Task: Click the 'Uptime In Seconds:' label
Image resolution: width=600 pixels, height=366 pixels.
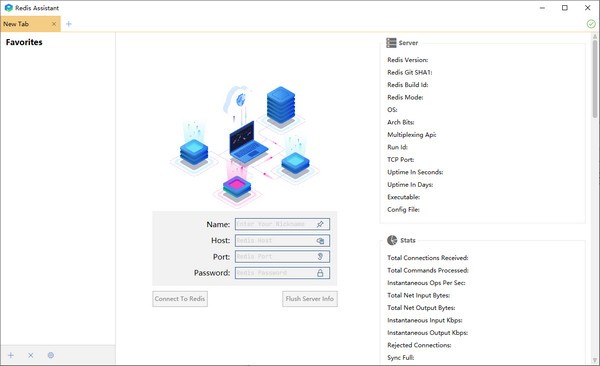Action: coord(415,172)
